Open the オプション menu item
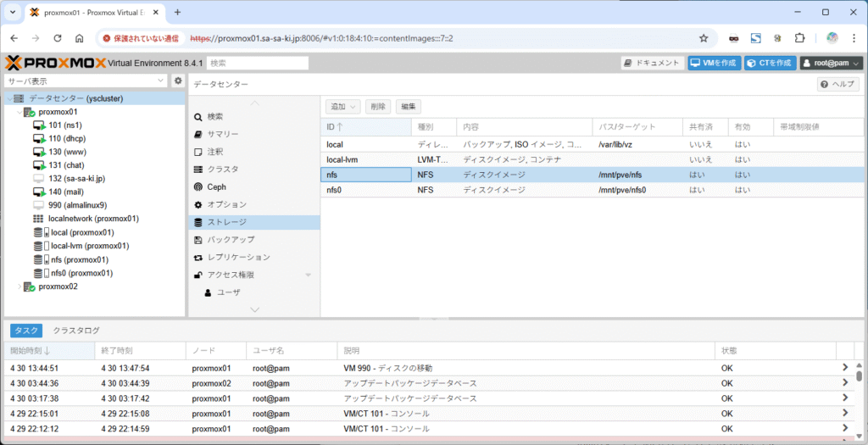The width and height of the screenshot is (868, 445). pyautogui.click(x=254, y=204)
